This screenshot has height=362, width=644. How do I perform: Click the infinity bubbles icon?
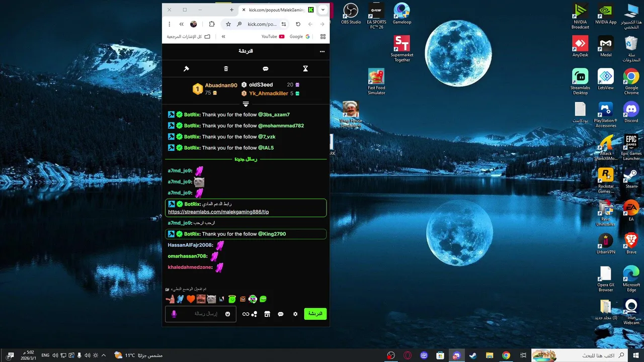click(250, 314)
